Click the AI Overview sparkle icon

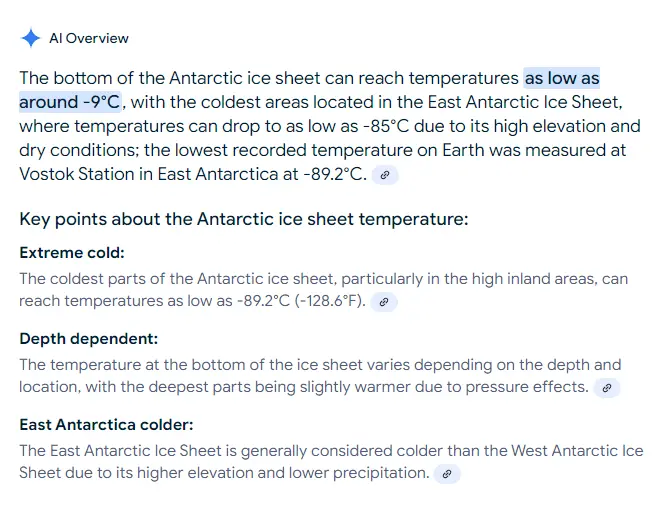30,38
